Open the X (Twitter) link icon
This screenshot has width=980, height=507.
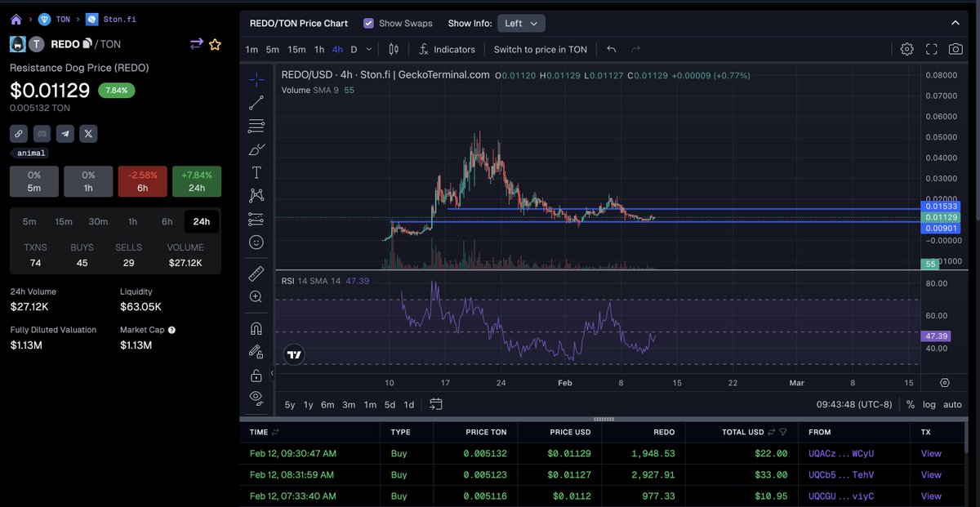click(88, 133)
